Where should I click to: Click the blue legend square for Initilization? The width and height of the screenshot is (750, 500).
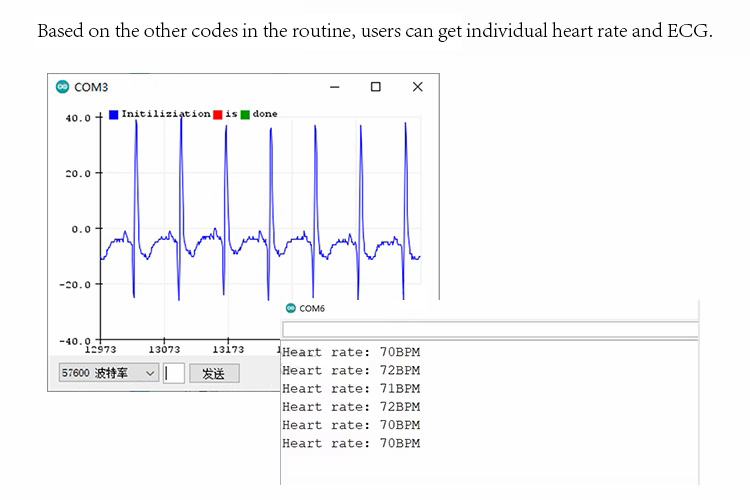tap(114, 115)
